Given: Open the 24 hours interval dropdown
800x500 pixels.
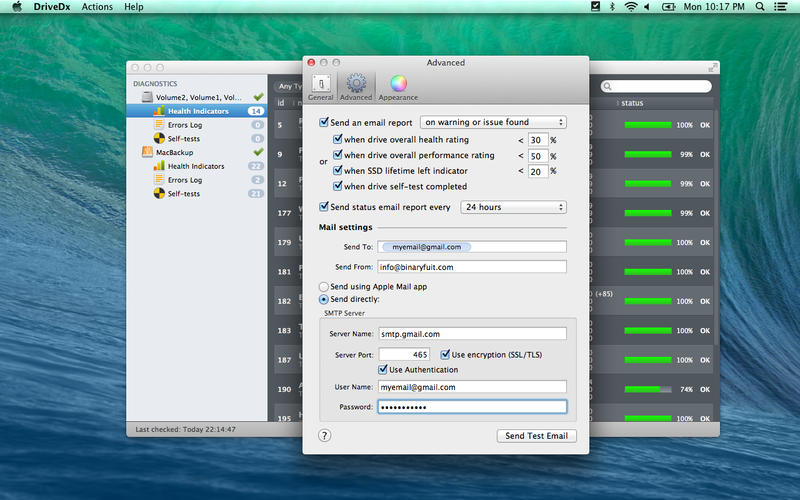Looking at the screenshot, I should [x=513, y=207].
